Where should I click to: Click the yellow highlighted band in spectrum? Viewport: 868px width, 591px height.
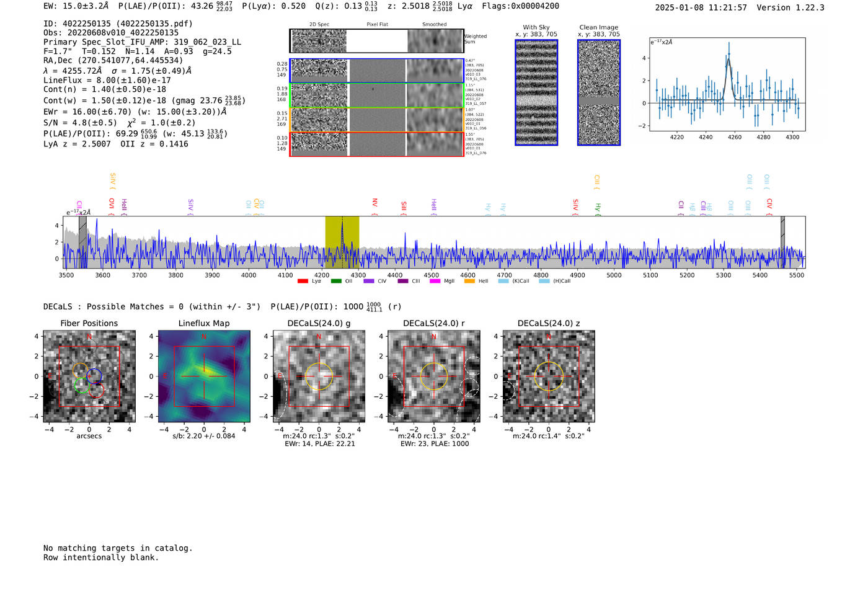pyautogui.click(x=342, y=242)
